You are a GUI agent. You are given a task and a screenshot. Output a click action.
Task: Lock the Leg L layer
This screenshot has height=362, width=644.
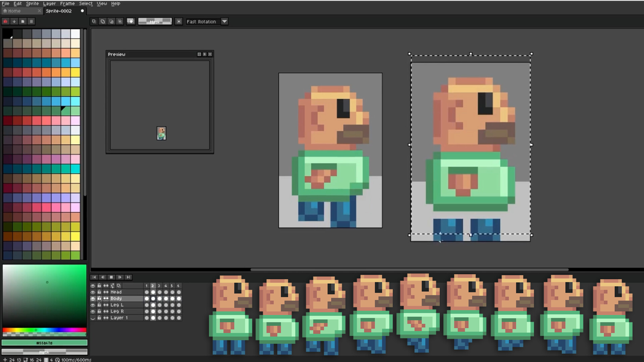(x=99, y=305)
